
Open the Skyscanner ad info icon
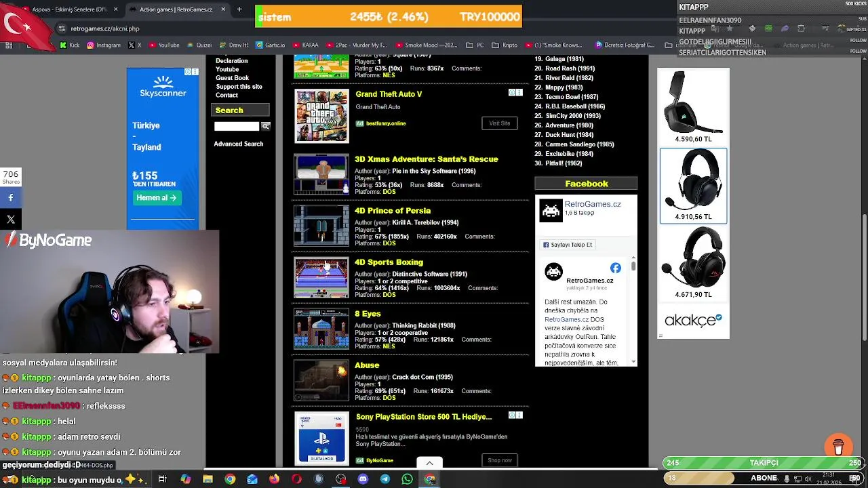click(x=189, y=72)
